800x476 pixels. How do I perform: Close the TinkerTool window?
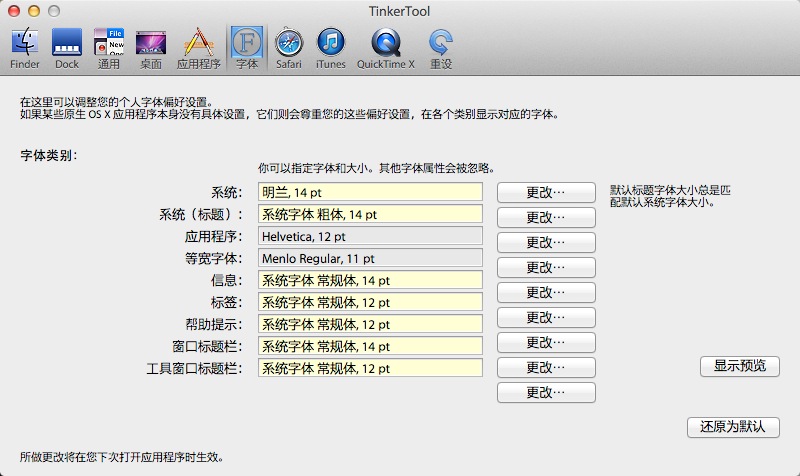(x=14, y=11)
